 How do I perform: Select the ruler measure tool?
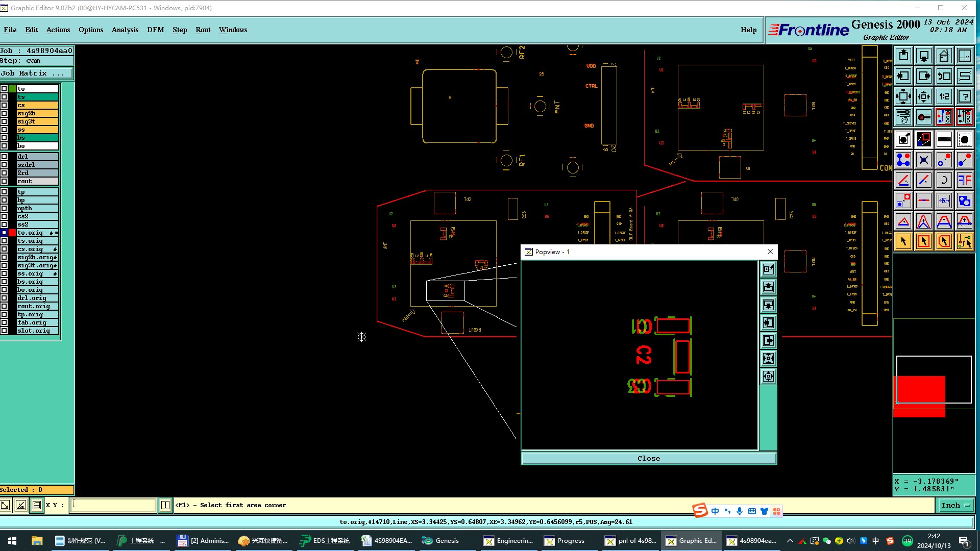(944, 139)
